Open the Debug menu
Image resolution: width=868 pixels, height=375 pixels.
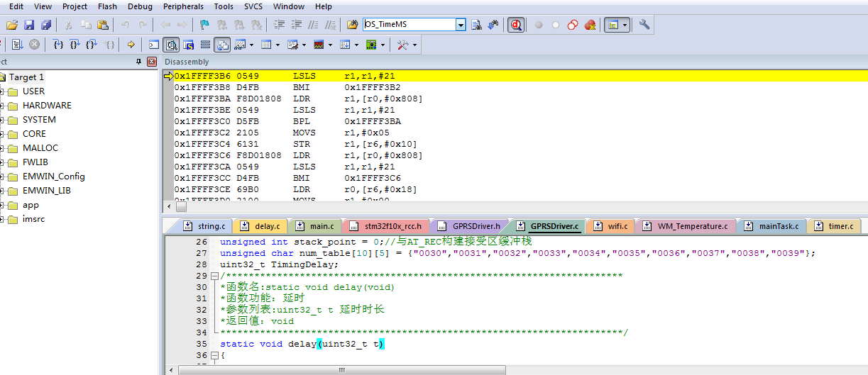pyautogui.click(x=140, y=6)
